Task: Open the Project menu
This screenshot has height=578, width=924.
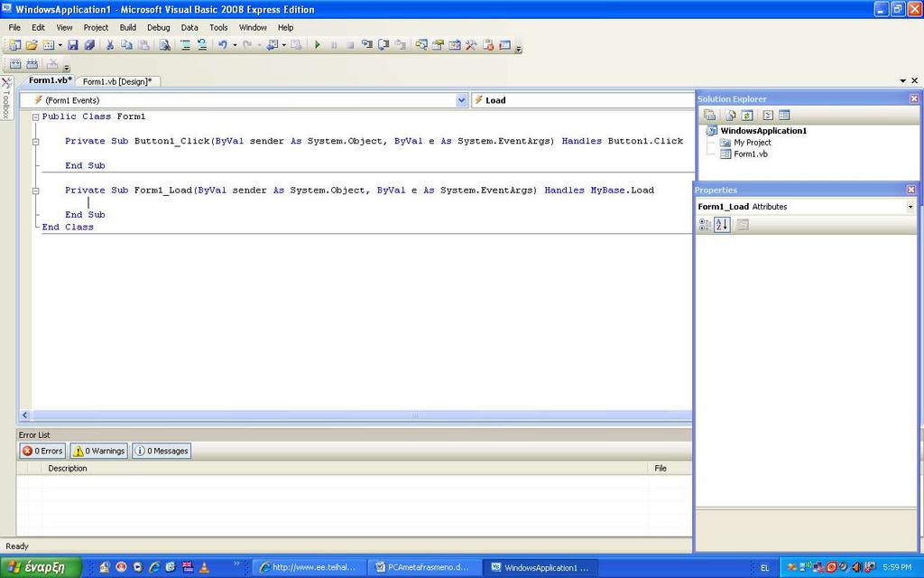Action: pyautogui.click(x=96, y=28)
